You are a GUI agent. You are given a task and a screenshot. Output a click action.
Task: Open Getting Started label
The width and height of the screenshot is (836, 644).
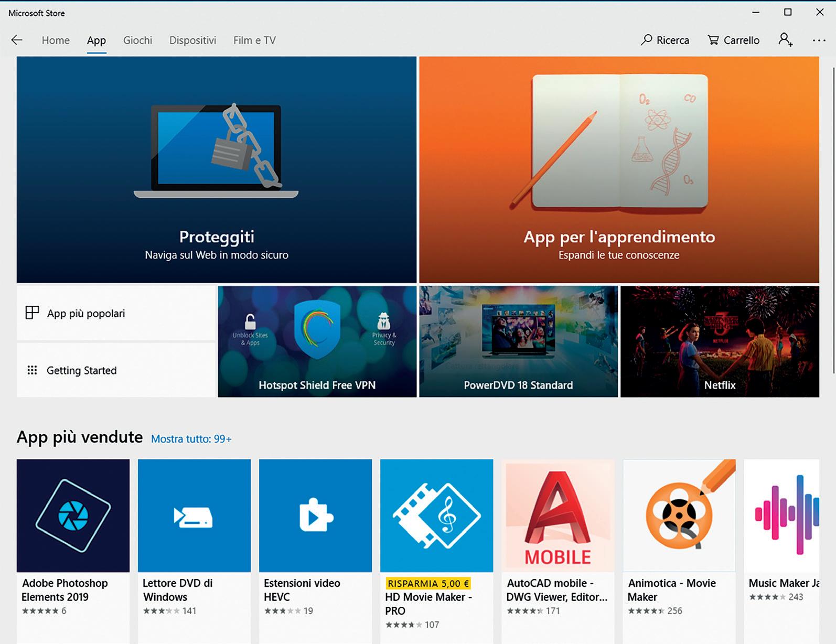pyautogui.click(x=82, y=370)
